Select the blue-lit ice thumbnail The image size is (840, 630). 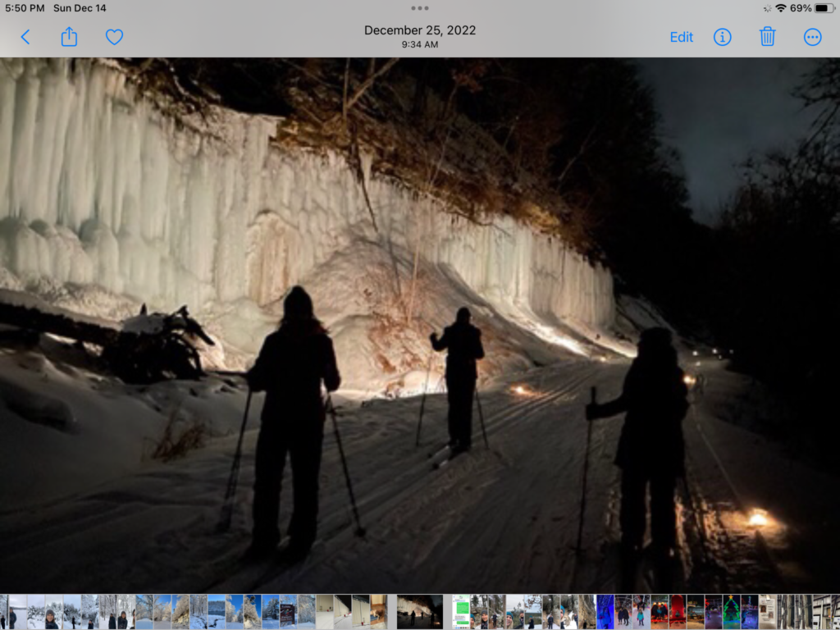(x=605, y=612)
